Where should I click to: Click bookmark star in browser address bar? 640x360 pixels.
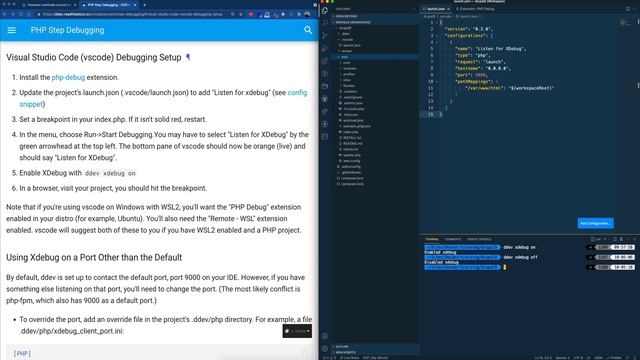click(x=240, y=14)
